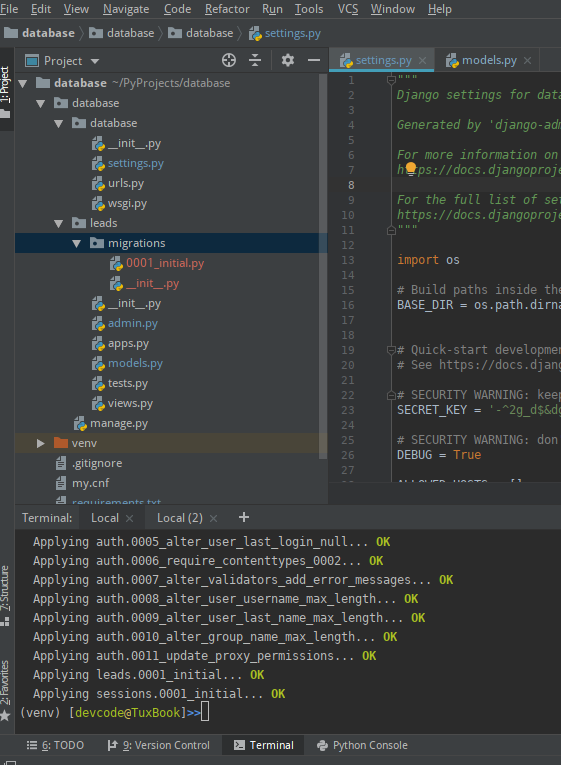
Task: Toggle the 7: Structure side panel
Action: [5, 595]
